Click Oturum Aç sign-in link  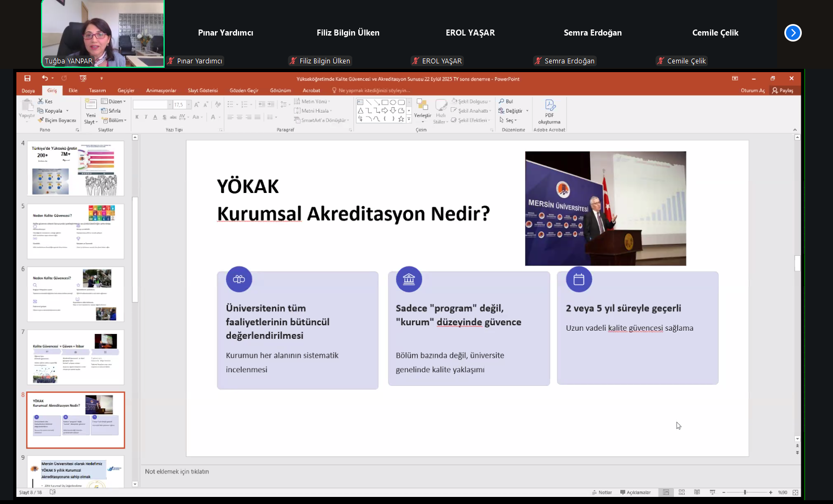[753, 91]
